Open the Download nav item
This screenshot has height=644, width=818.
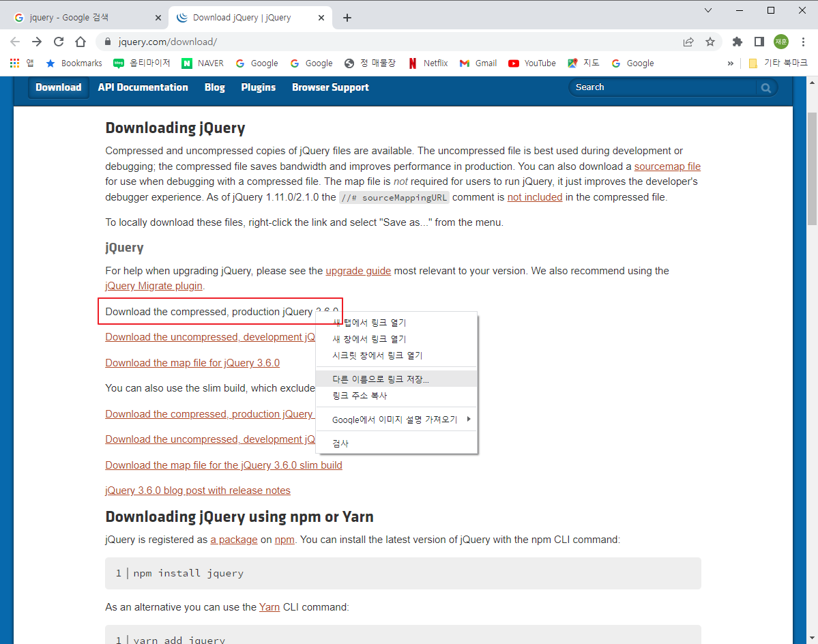click(x=59, y=87)
